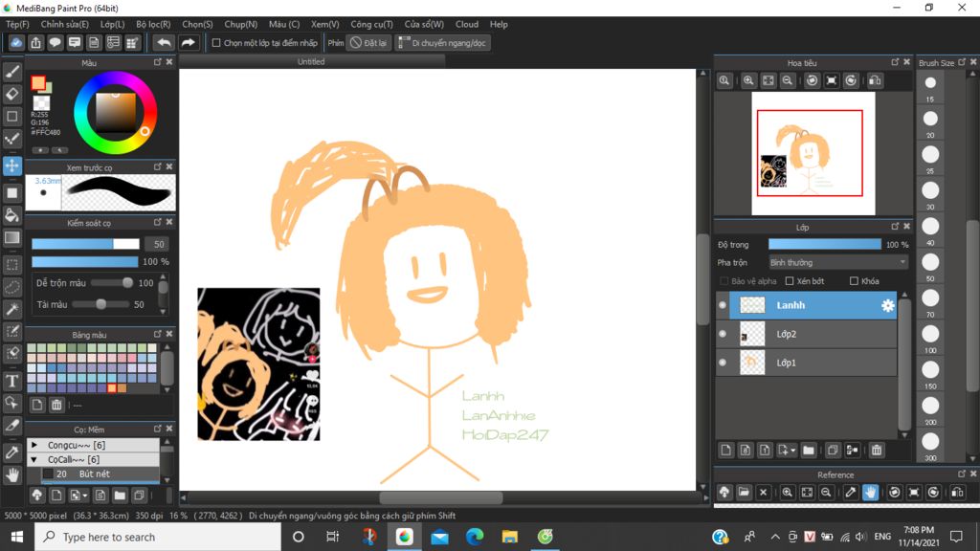
Task: Open settings gear on the Lanhh layer
Action: tap(887, 305)
